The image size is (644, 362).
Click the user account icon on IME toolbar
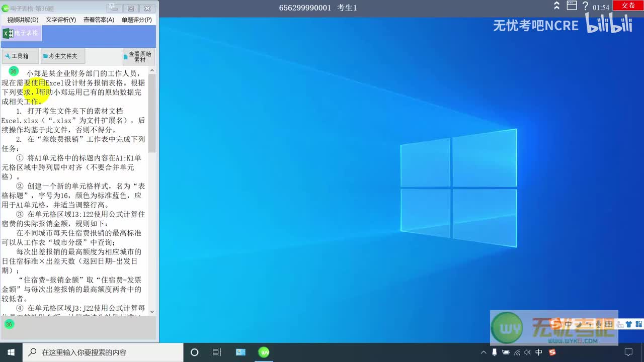point(619,325)
